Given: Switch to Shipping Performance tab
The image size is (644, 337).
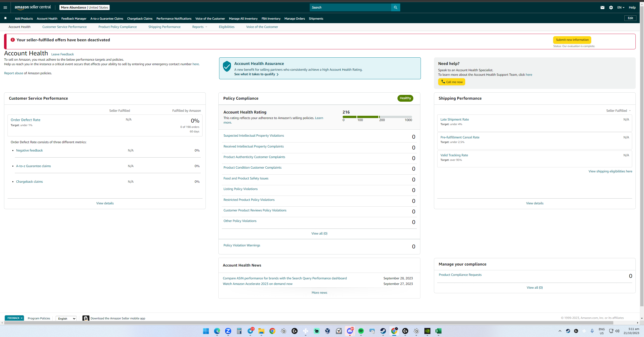Looking at the screenshot, I should point(164,27).
